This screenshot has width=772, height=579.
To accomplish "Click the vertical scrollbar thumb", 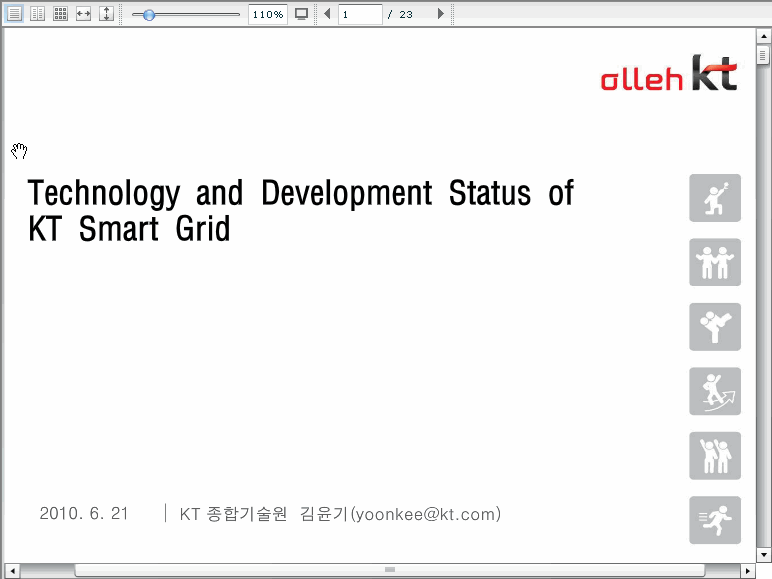I will click(763, 55).
